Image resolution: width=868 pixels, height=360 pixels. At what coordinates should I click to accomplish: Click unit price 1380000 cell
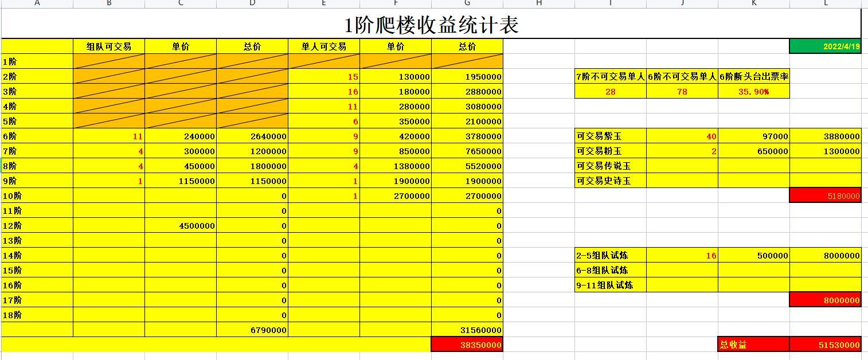point(396,166)
